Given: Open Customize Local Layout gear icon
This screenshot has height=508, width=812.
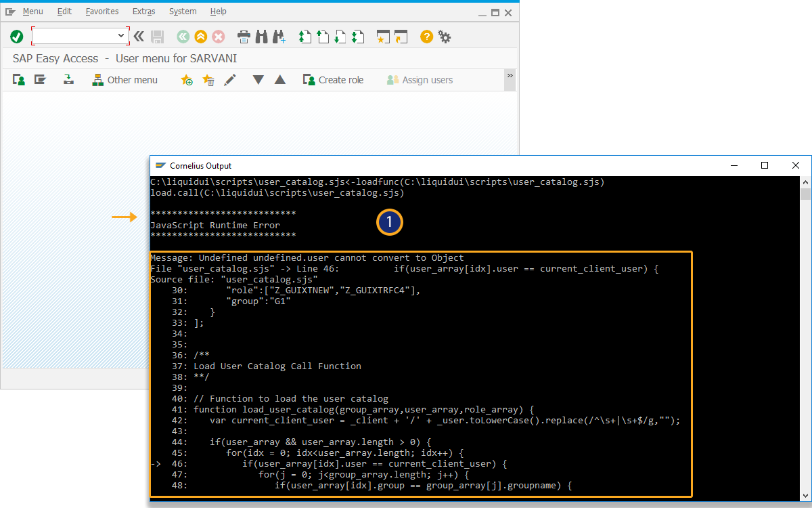Looking at the screenshot, I should point(445,37).
